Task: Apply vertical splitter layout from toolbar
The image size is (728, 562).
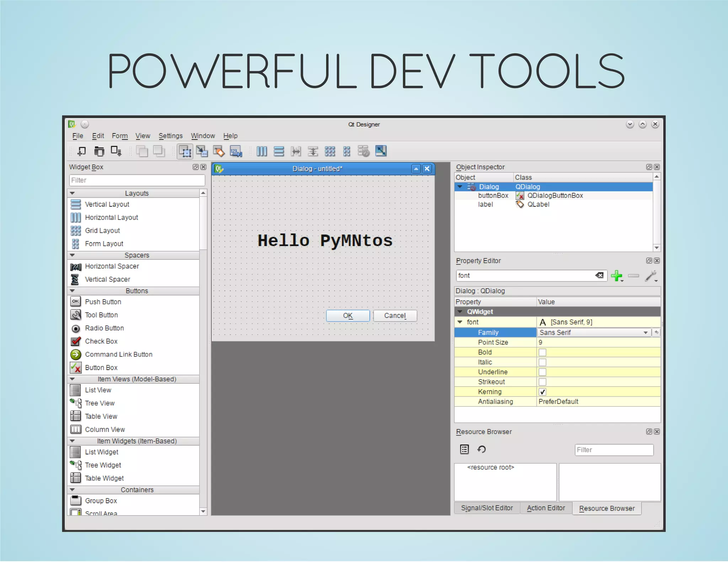Action: point(313,151)
